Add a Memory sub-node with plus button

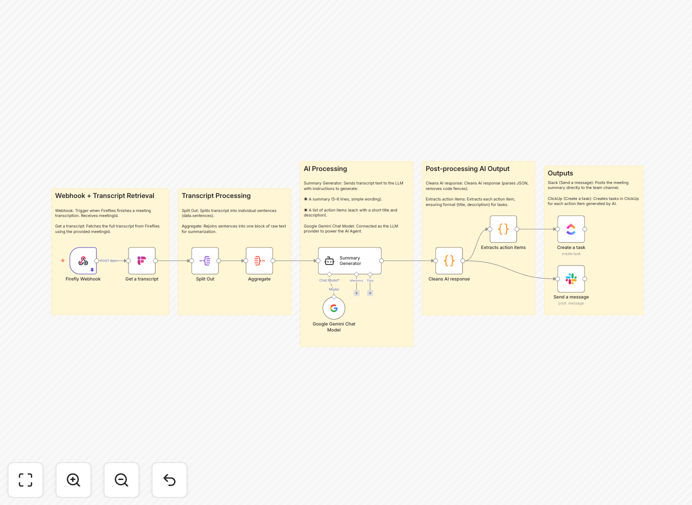click(x=357, y=293)
